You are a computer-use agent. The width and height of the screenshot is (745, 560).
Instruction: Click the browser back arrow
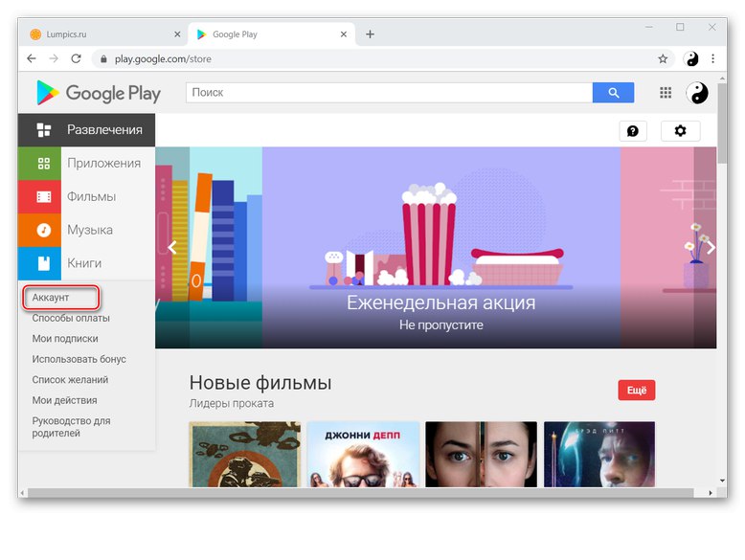(32, 59)
